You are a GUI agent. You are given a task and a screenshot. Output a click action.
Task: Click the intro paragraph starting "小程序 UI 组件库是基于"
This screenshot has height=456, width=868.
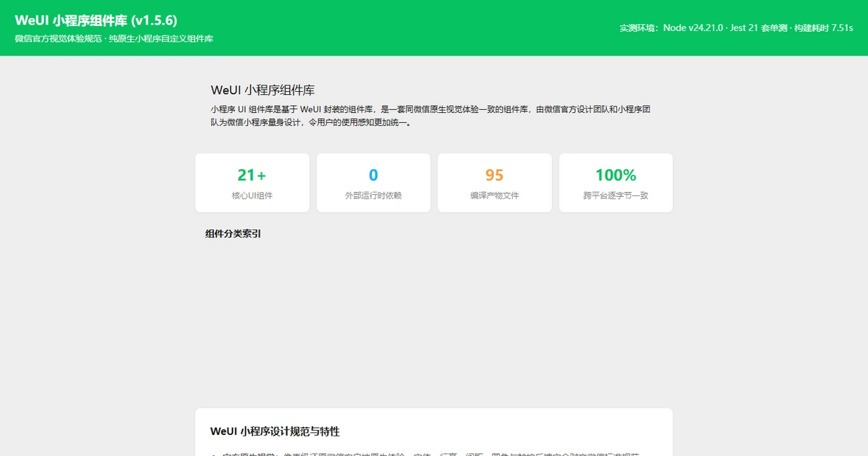432,116
